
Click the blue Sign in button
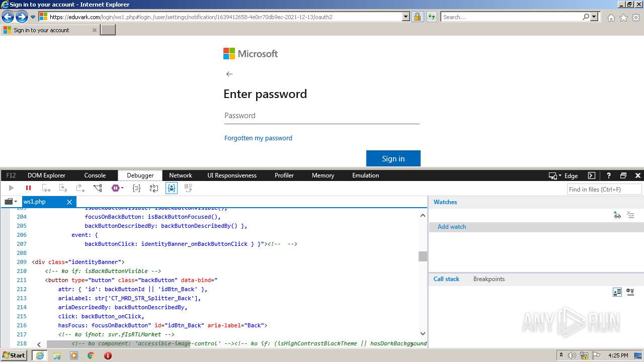pos(393,158)
